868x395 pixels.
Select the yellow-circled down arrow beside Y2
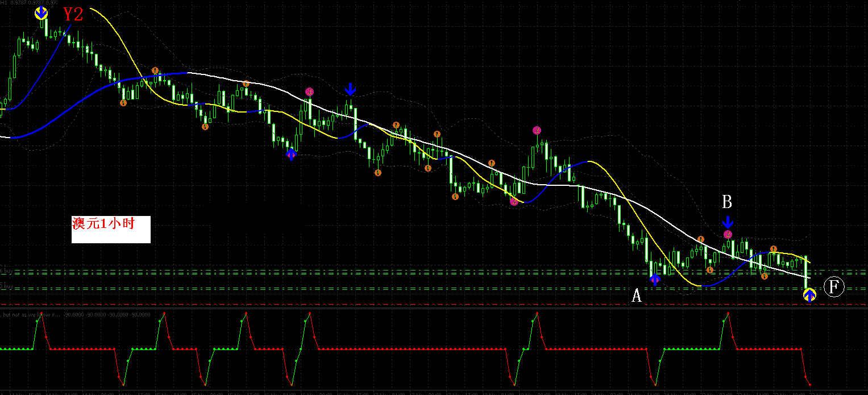click(x=41, y=13)
